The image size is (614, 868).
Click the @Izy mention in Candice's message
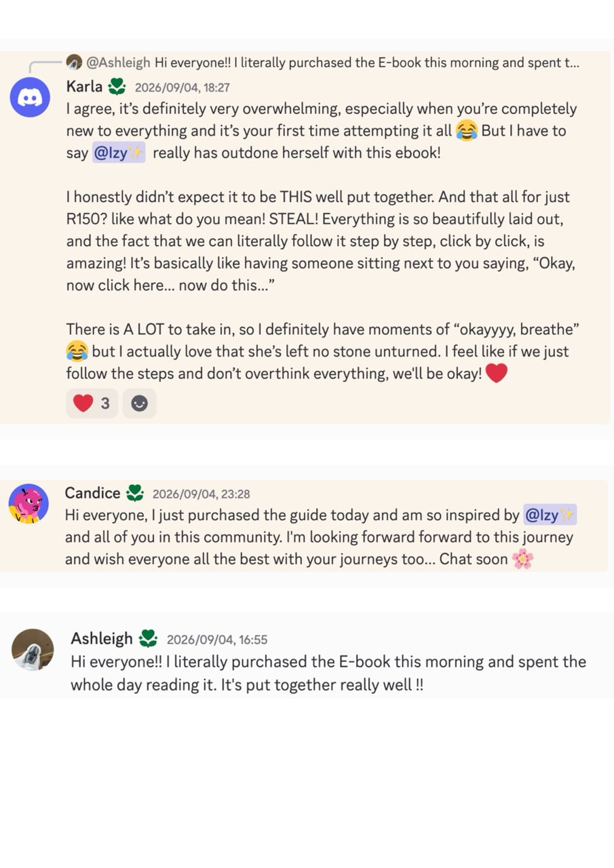550,515
